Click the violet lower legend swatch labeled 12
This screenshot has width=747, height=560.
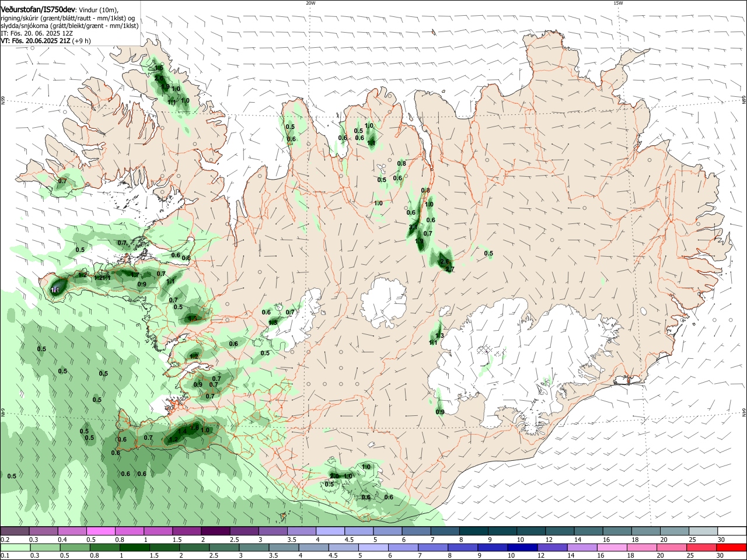(x=552, y=547)
